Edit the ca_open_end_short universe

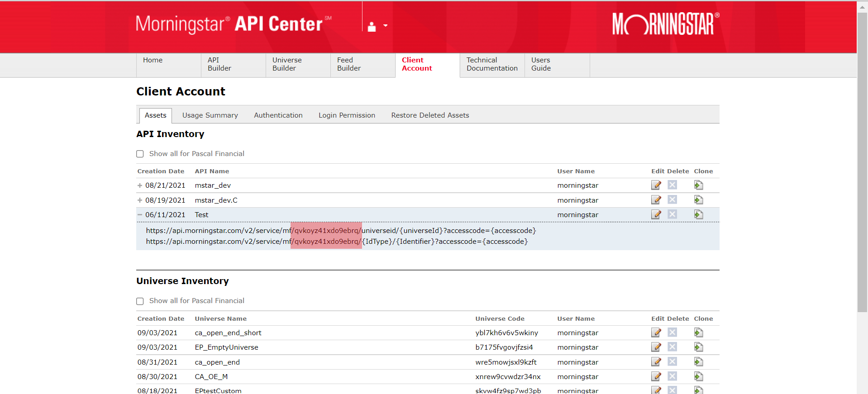[x=656, y=332]
